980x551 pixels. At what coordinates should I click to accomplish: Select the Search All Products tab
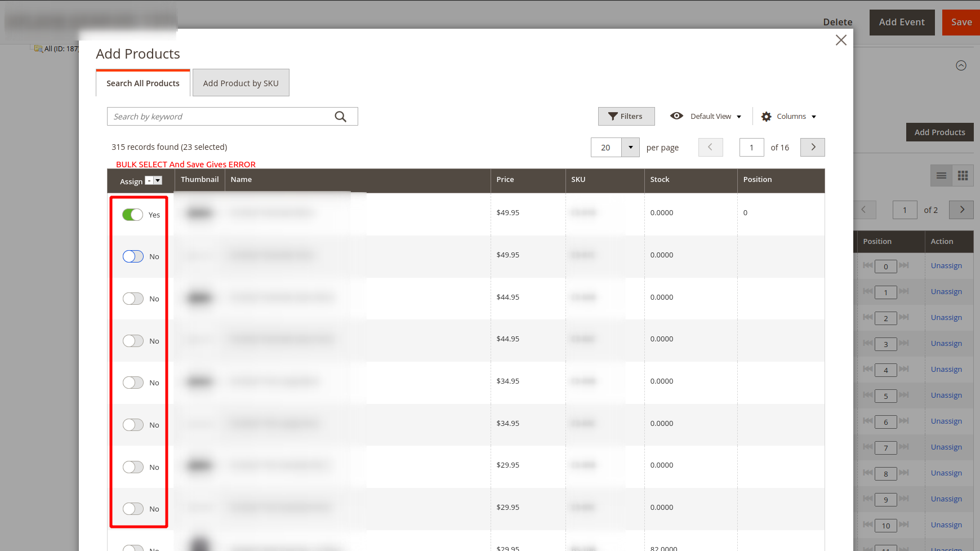tap(142, 83)
